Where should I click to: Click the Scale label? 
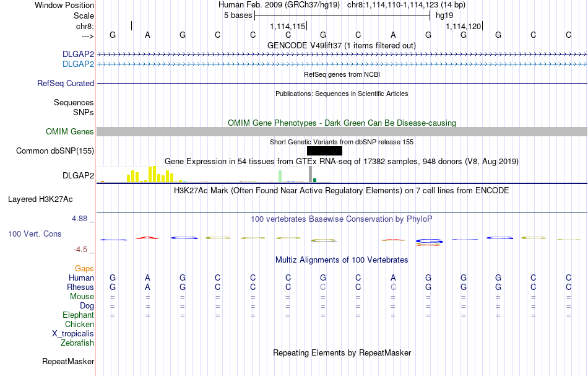[84, 15]
